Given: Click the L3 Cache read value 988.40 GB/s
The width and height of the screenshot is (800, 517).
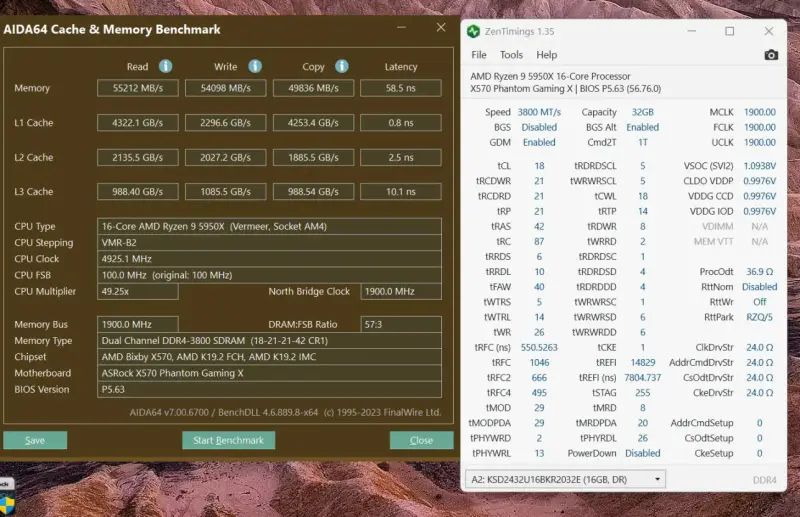Looking at the screenshot, I should tap(138, 191).
